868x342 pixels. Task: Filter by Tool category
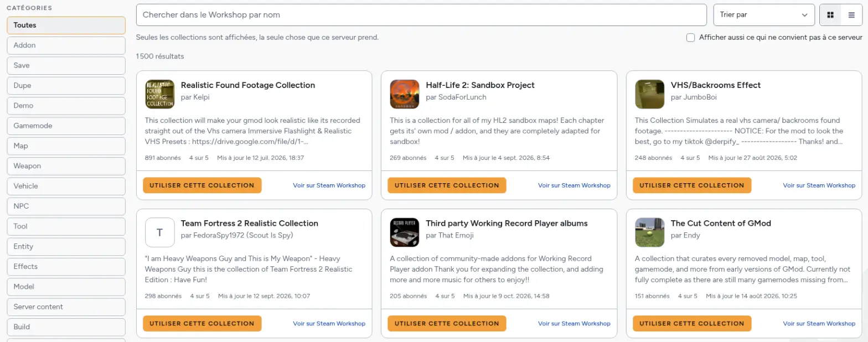[66, 226]
